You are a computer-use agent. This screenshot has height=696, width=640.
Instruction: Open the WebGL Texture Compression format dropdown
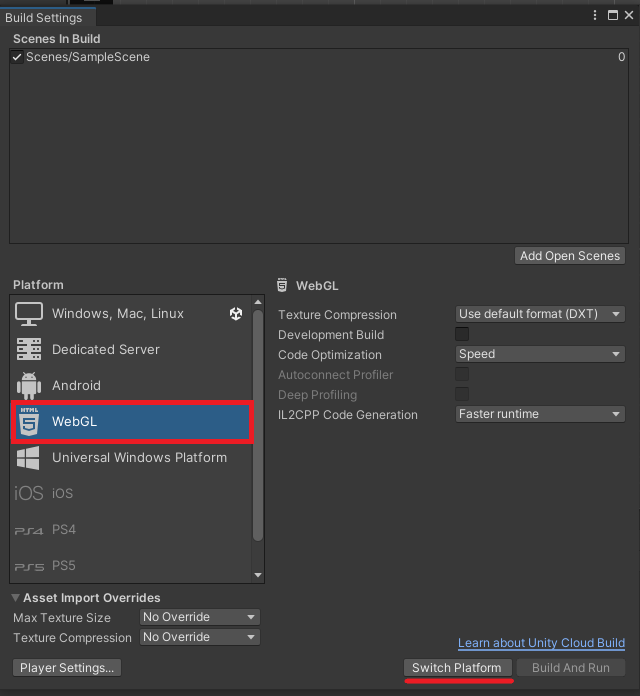540,314
